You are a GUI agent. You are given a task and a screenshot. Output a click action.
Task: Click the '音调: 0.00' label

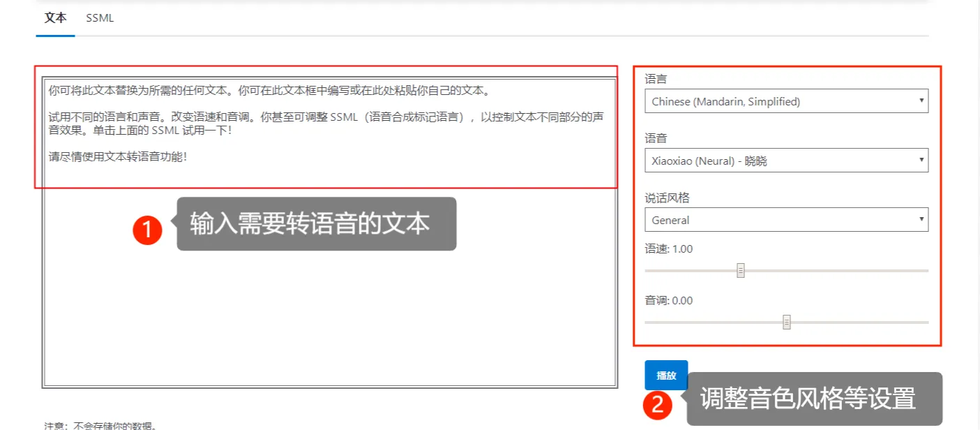(669, 301)
